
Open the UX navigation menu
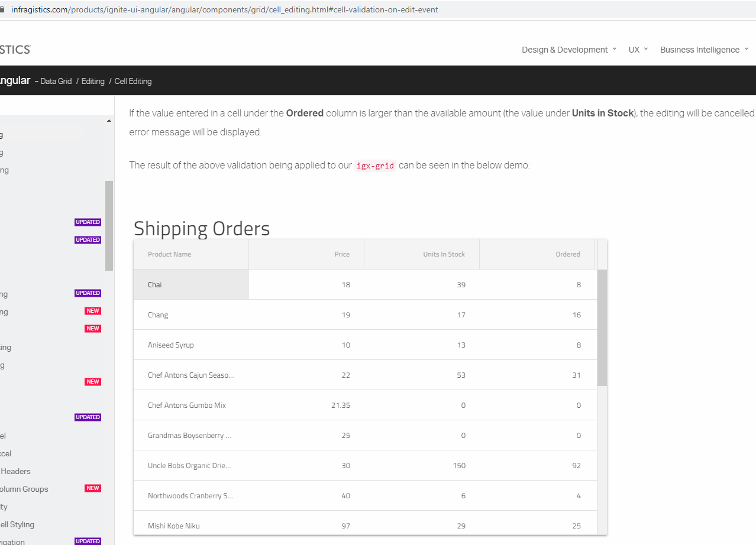coord(634,50)
